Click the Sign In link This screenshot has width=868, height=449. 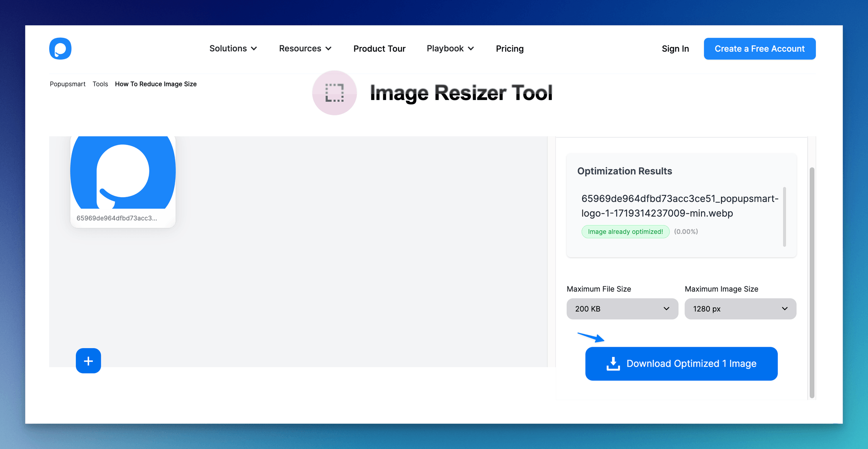coord(675,49)
